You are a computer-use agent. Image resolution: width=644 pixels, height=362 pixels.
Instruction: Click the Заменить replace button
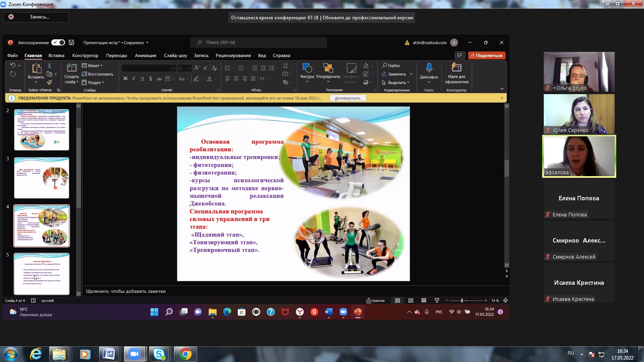point(394,74)
